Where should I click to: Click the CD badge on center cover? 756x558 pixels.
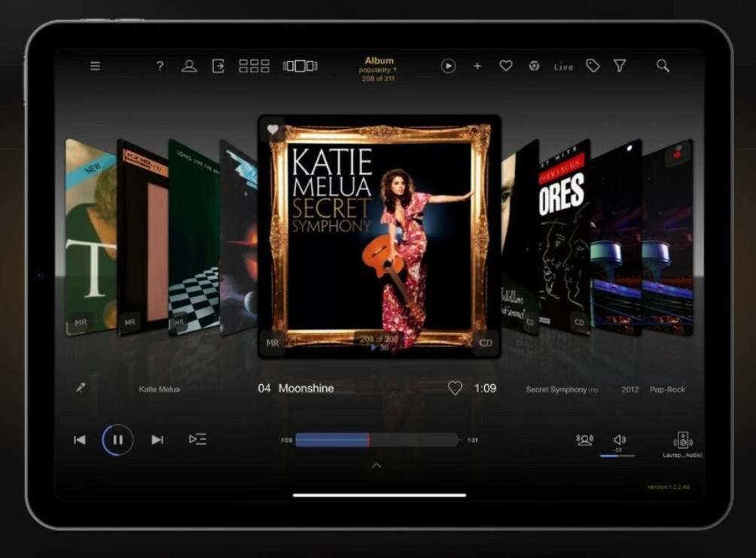click(x=486, y=343)
